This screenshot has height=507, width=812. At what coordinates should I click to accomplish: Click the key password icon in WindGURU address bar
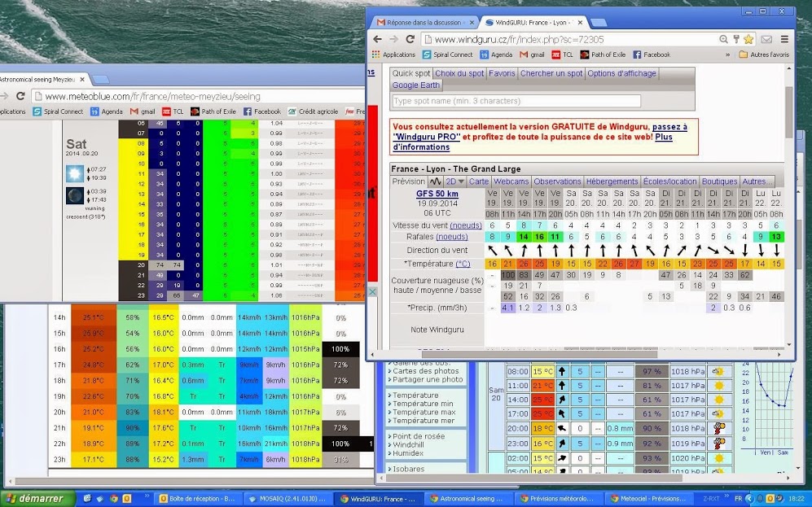(x=736, y=39)
